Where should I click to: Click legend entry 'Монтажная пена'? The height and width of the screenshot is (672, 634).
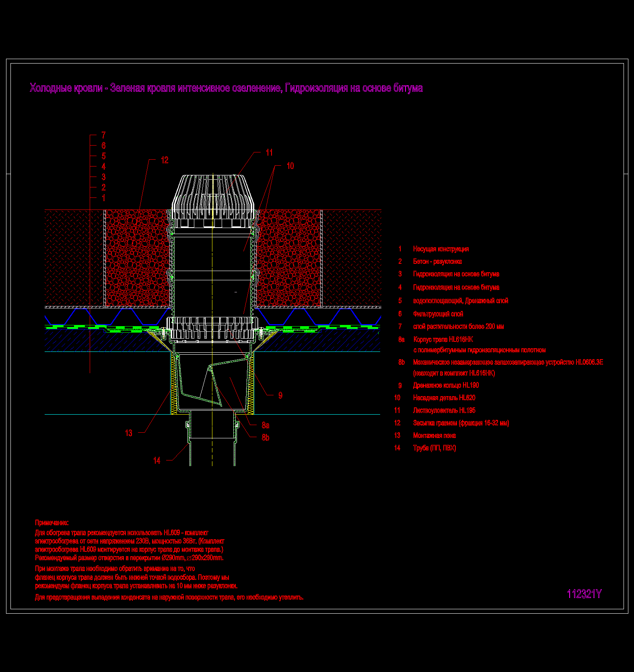434,435
